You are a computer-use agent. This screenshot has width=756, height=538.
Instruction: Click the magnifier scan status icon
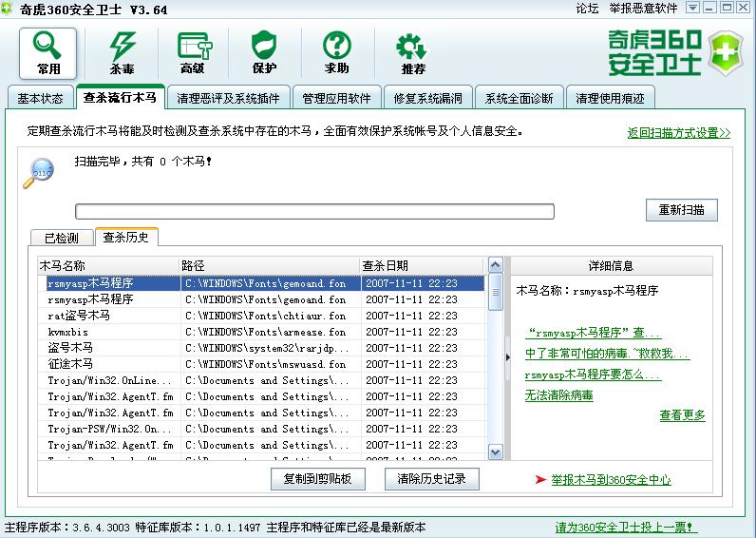[x=39, y=173]
